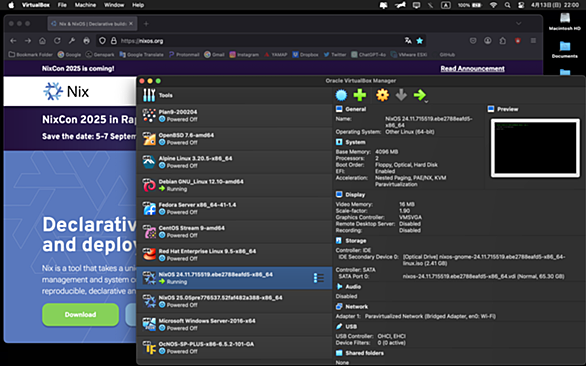The width and height of the screenshot is (586, 366).
Task: Close the Nix & NixOS browser tab
Action: (x=131, y=24)
